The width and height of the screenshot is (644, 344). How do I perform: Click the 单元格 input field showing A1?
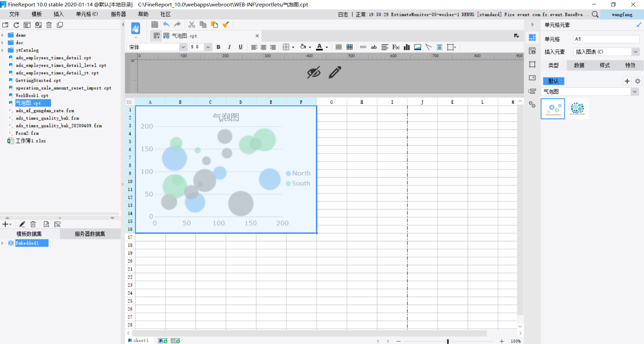(x=606, y=39)
